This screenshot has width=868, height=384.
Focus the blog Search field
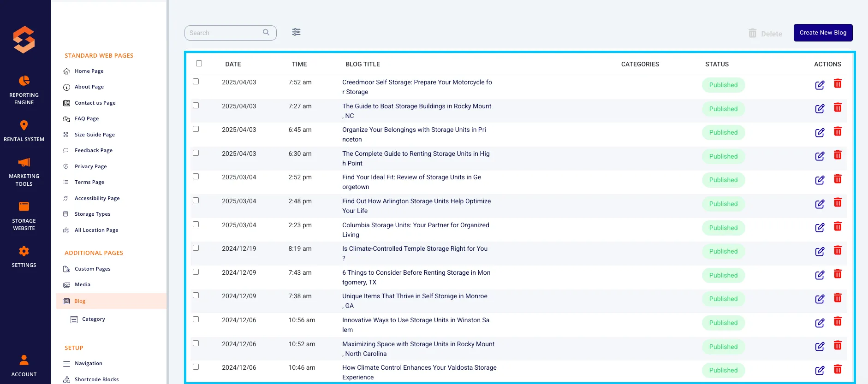click(x=230, y=33)
